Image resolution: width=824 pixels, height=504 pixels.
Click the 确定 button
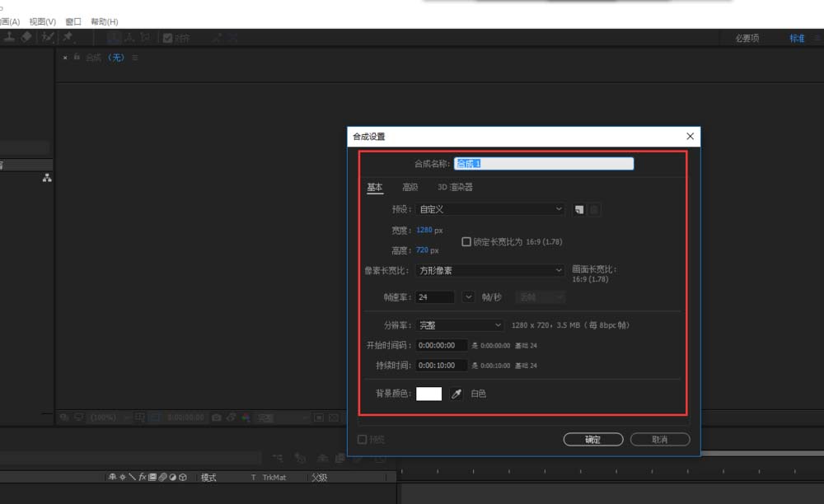592,440
